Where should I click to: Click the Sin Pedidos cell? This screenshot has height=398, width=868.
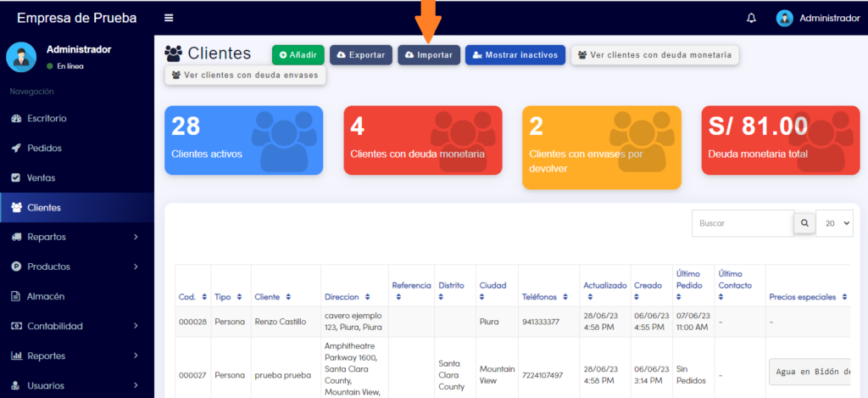point(691,375)
